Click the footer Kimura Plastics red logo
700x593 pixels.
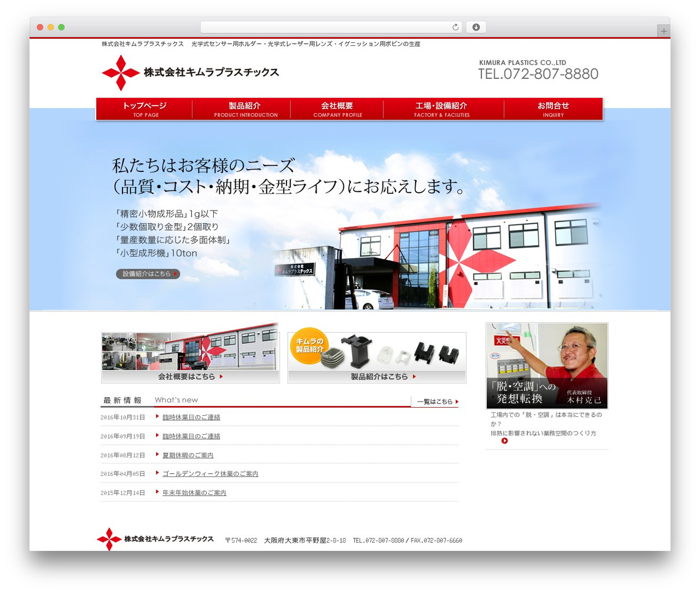click(109, 539)
